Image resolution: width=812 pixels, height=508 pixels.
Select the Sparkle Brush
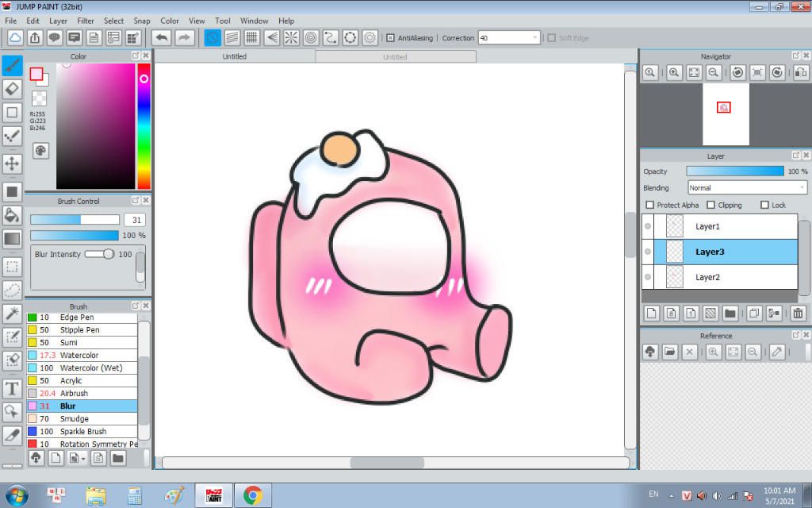(82, 431)
